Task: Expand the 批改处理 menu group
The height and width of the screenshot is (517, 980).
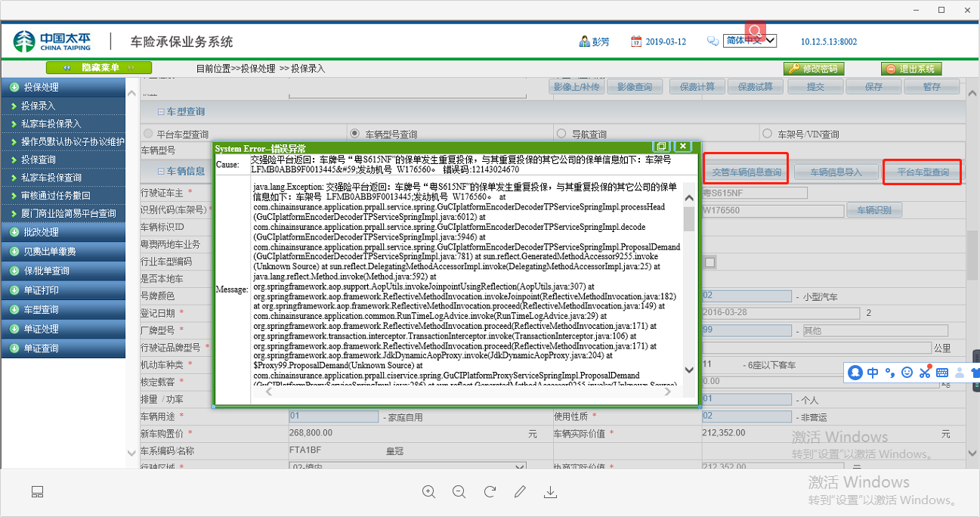Action: point(63,232)
